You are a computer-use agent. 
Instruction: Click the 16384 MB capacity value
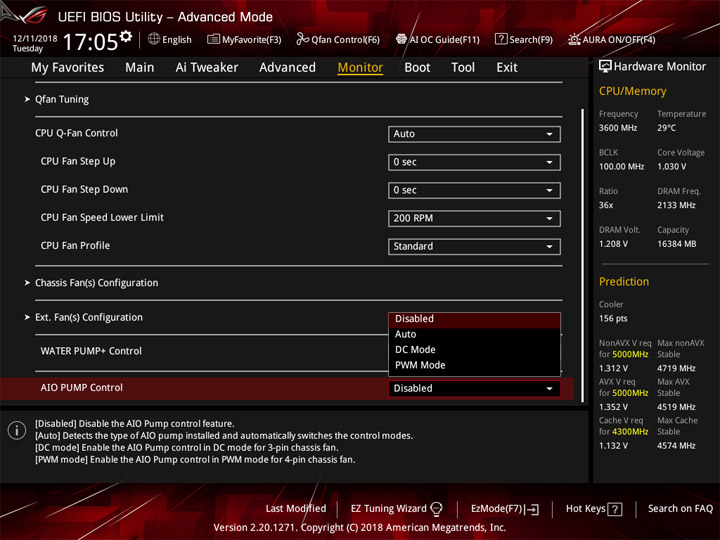click(x=676, y=244)
